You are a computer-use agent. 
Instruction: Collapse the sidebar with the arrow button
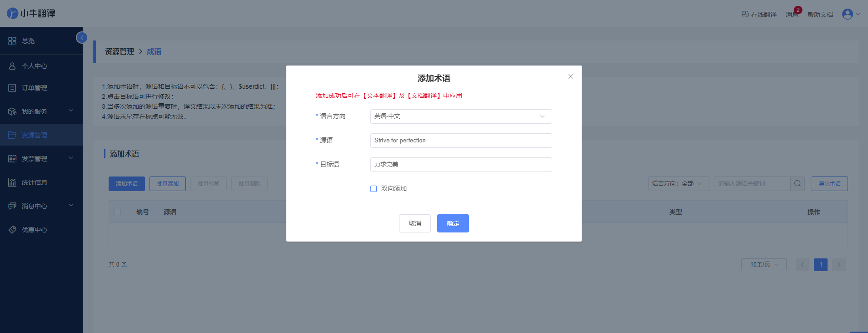(x=82, y=38)
